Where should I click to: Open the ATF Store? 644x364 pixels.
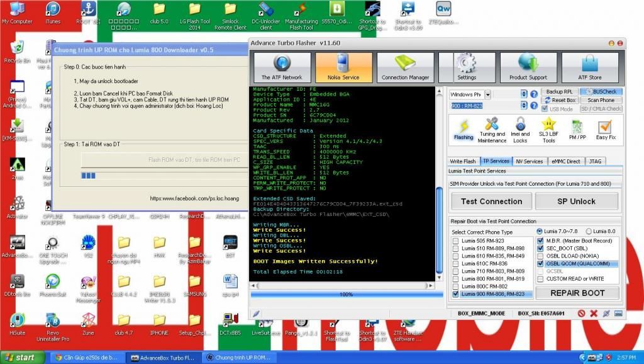tap(590, 67)
